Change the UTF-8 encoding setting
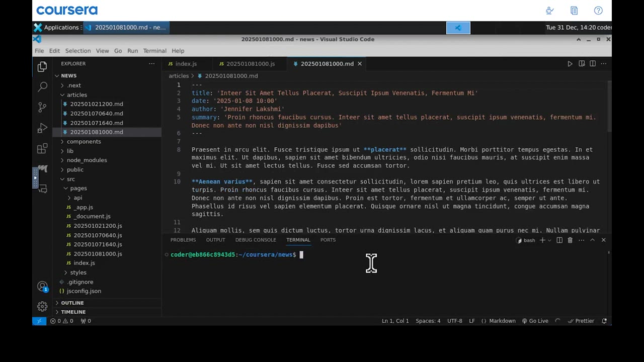The height and width of the screenshot is (362, 644). click(455, 321)
